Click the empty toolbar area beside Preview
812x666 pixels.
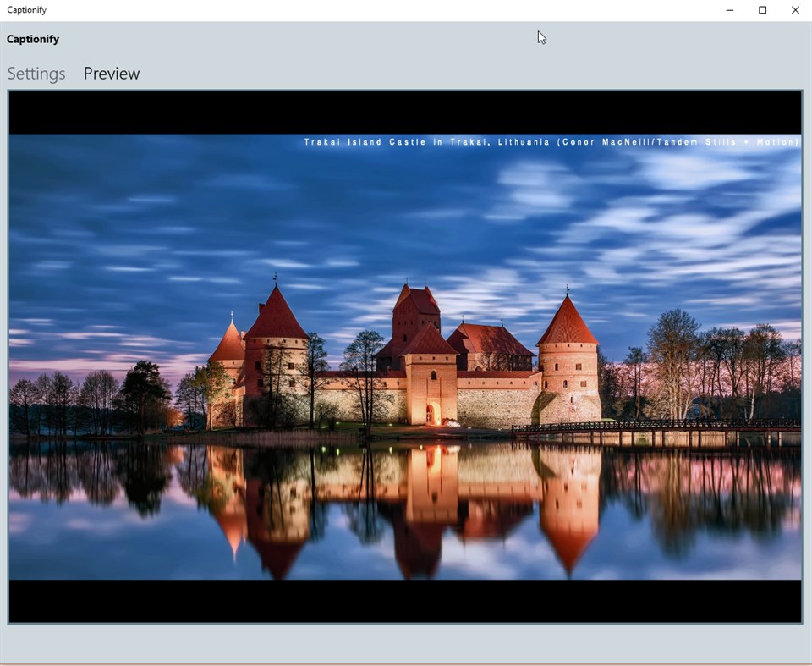(338, 74)
